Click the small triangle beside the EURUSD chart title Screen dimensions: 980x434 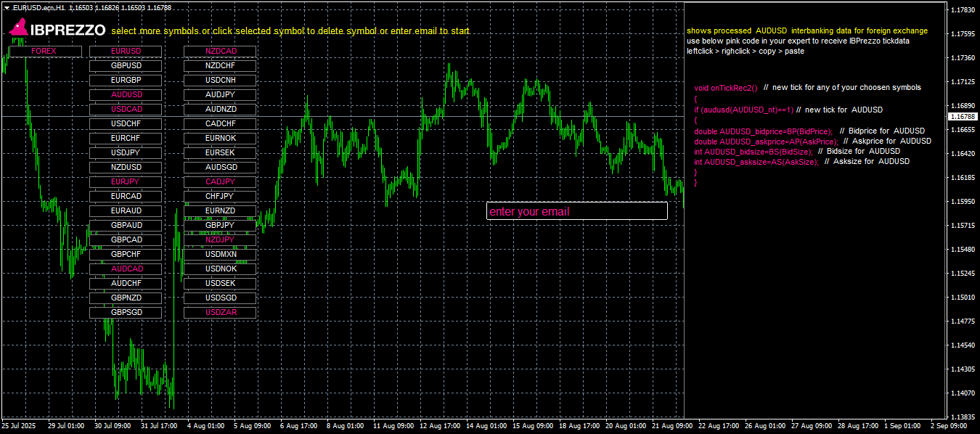click(7, 7)
